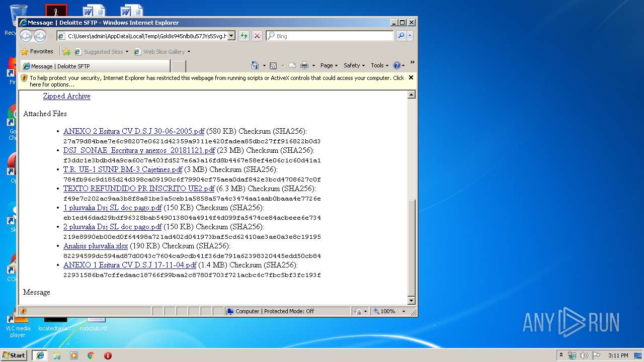Click the Protected Mode status text
The image size is (644, 362).
coord(275,311)
